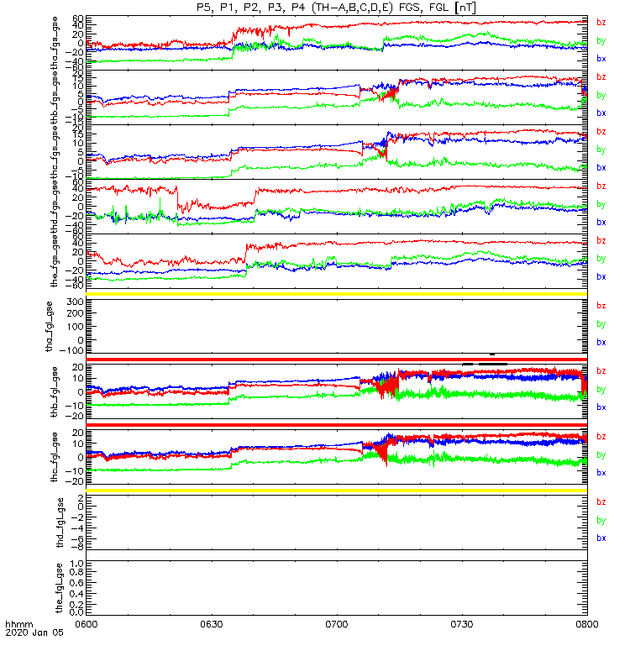Screen dimensions: 630x672
Task: Click the '0730' time axis label
Action: coord(461,624)
